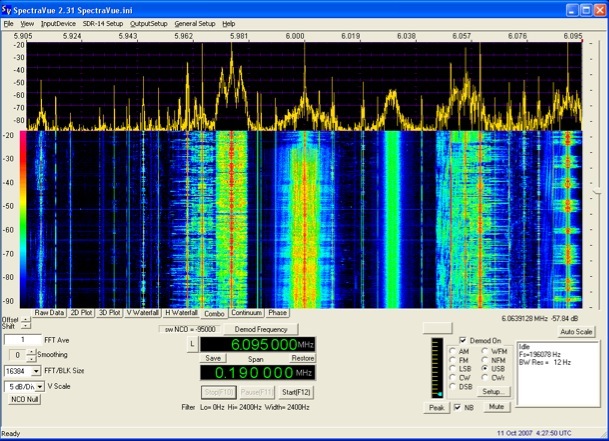Screen dimensions: 609x441
Task: Click the Filter 'Width= 2400Hz' text
Action: point(287,408)
